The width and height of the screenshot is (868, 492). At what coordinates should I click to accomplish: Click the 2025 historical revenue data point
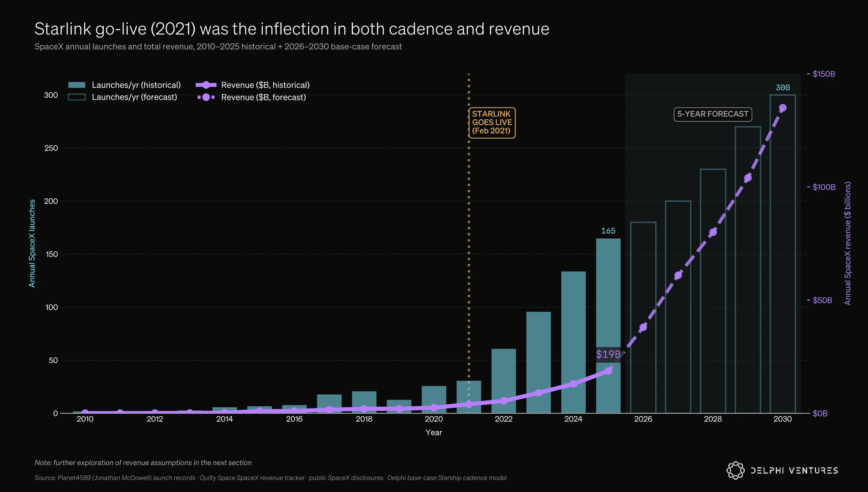(x=608, y=371)
